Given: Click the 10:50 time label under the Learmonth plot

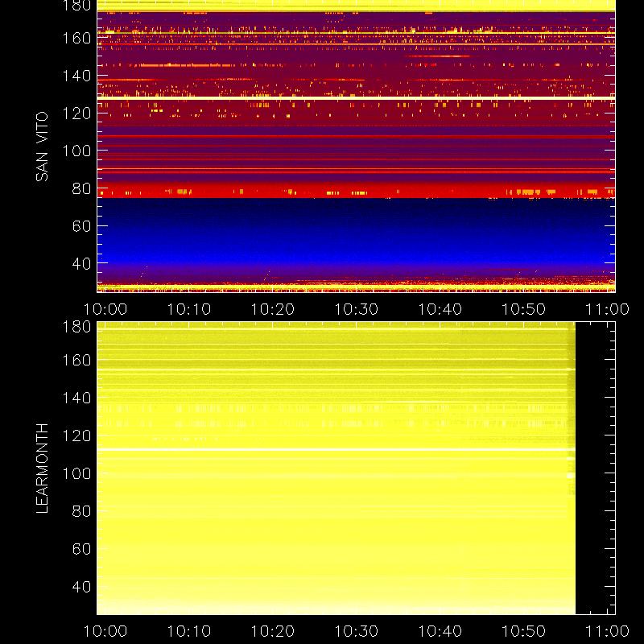Looking at the screenshot, I should tap(524, 631).
